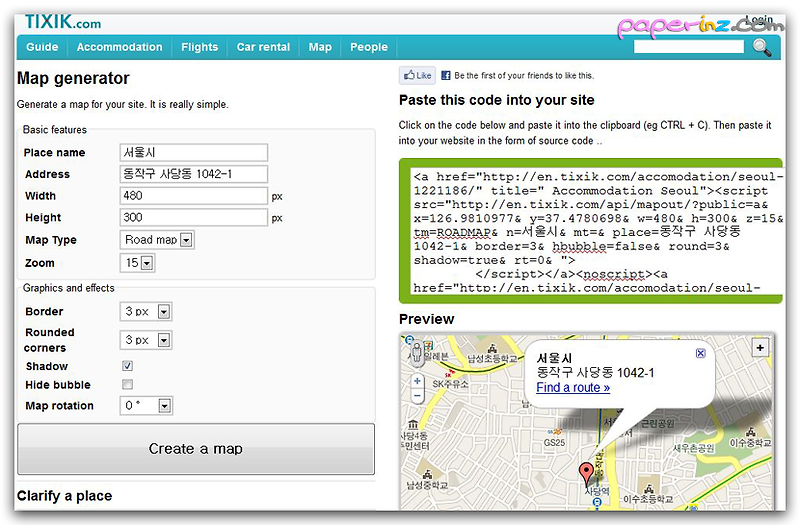
Task: Click the map plus expand button
Action: pos(760,347)
